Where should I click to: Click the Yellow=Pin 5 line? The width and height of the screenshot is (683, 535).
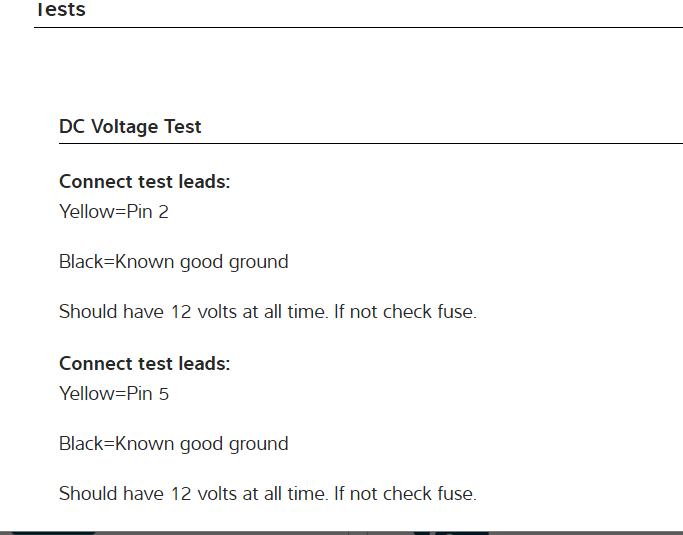click(114, 394)
